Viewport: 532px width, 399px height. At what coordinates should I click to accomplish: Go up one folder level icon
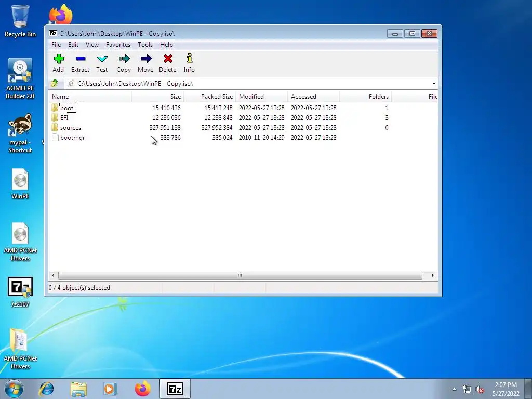click(x=54, y=83)
